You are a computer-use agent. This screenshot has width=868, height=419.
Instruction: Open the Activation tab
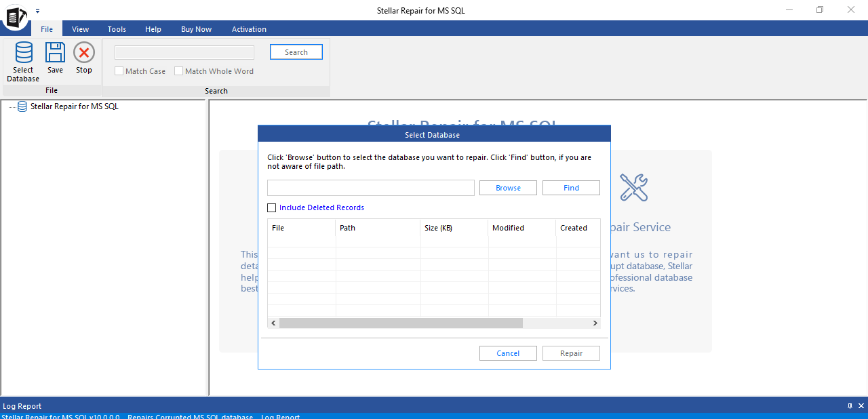(249, 29)
